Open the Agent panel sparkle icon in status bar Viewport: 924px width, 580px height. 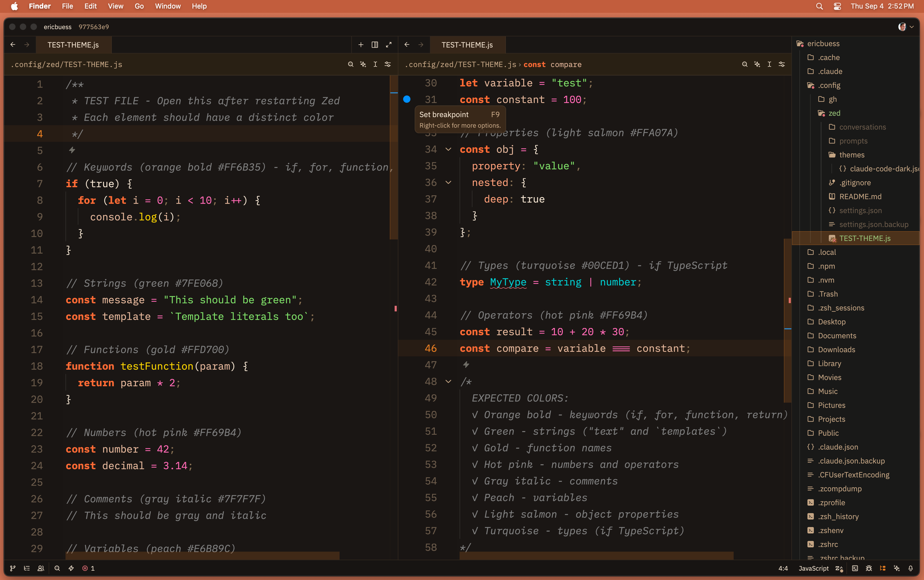[x=896, y=568]
